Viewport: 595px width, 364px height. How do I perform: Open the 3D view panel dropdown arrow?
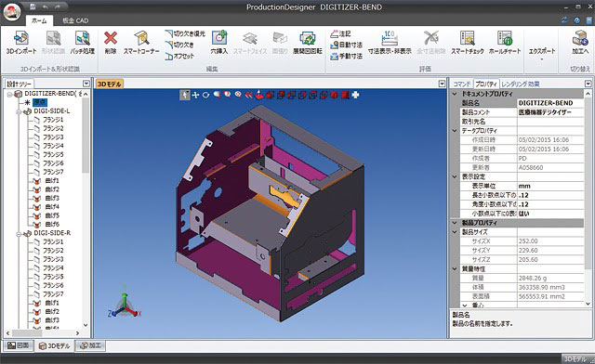click(442, 84)
